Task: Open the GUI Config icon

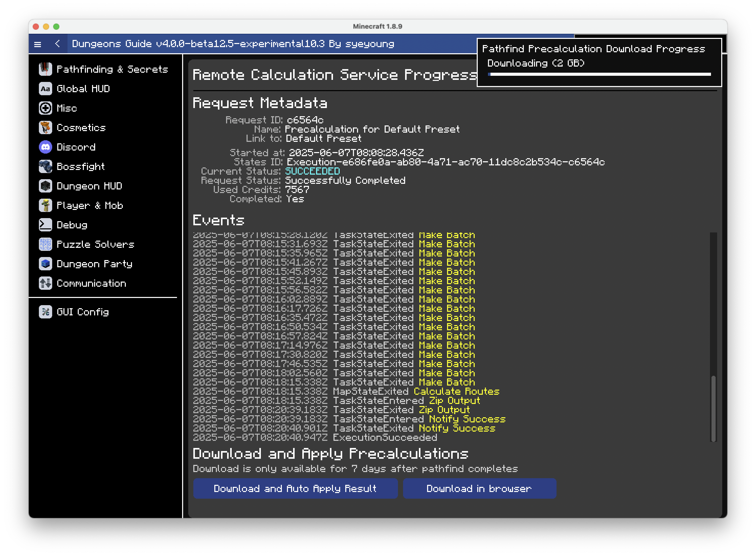Action: tap(46, 312)
